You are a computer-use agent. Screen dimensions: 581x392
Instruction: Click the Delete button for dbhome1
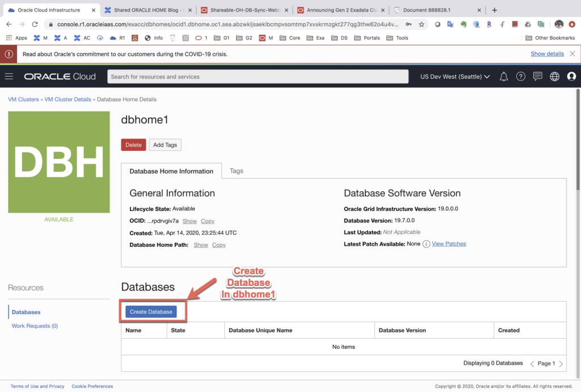(133, 145)
